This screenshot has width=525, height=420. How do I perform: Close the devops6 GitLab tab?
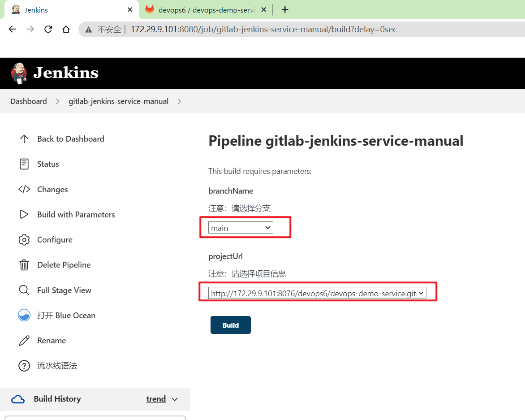point(264,10)
